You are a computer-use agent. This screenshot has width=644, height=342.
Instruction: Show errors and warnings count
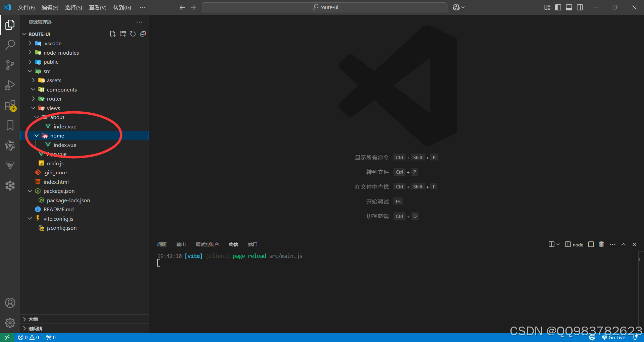29,337
